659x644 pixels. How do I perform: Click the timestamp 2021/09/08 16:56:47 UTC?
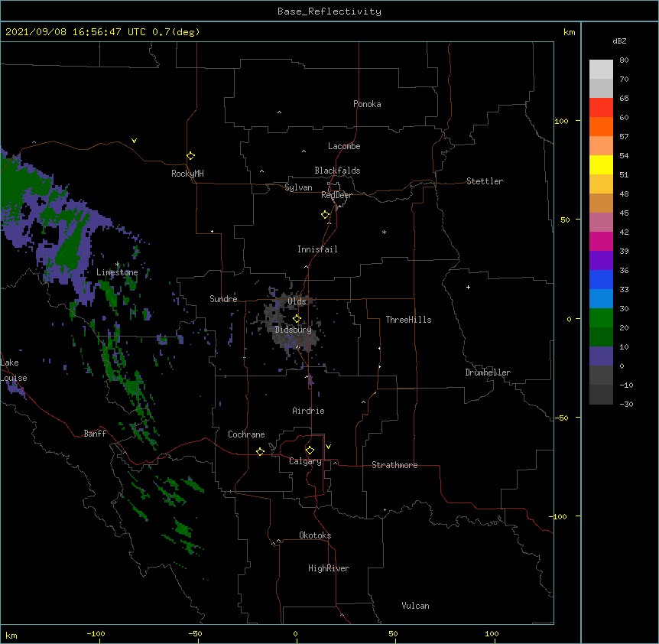point(76,32)
